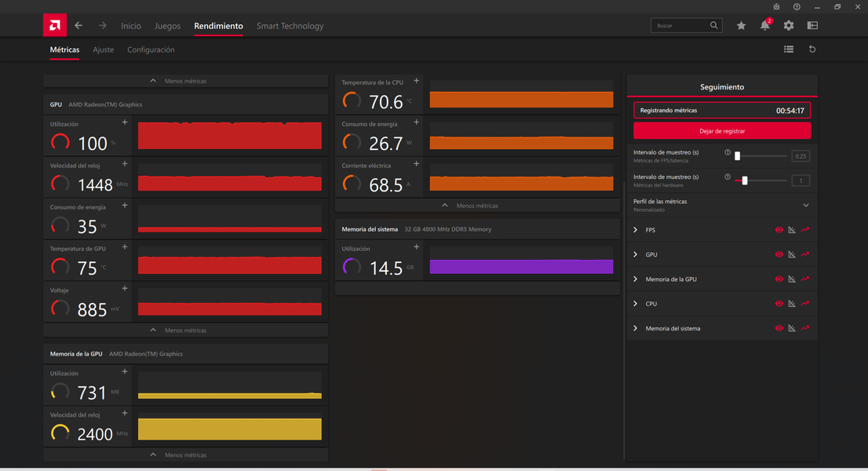Click the AMD logo home icon
Screen dimensions: 868x471
(55, 25)
